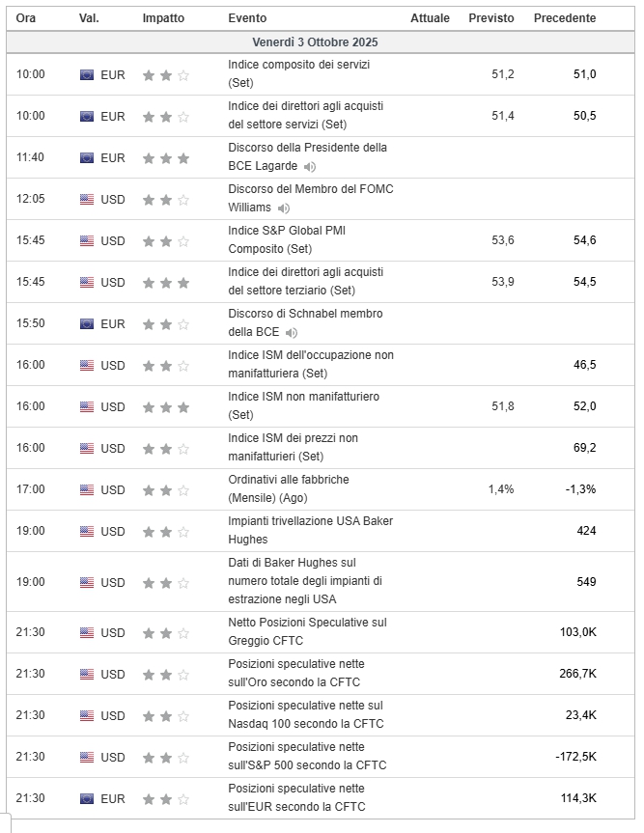Image resolution: width=644 pixels, height=833 pixels.
Task: Open Posizioni speculative nette sull'Oro event
Action: point(296,665)
